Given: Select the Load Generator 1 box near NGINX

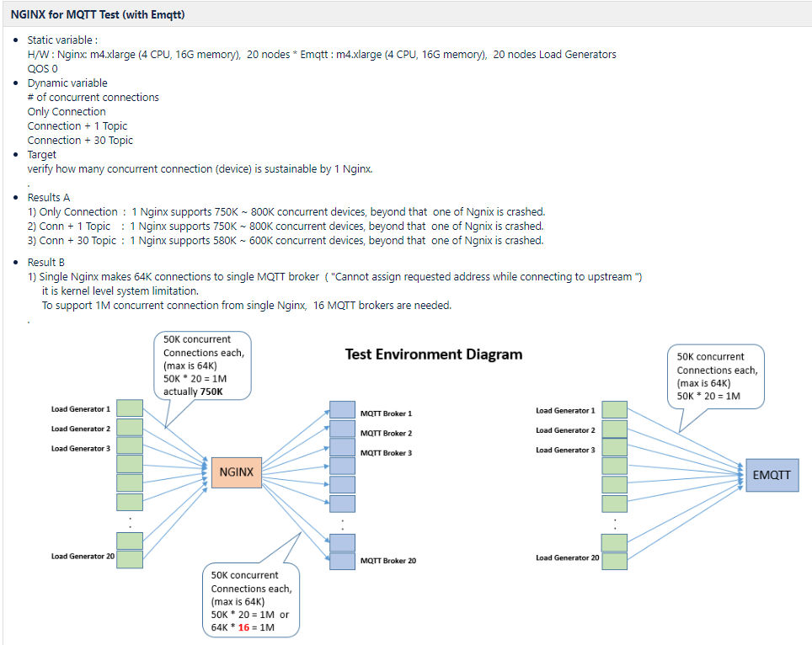Looking at the screenshot, I should click(x=129, y=407).
